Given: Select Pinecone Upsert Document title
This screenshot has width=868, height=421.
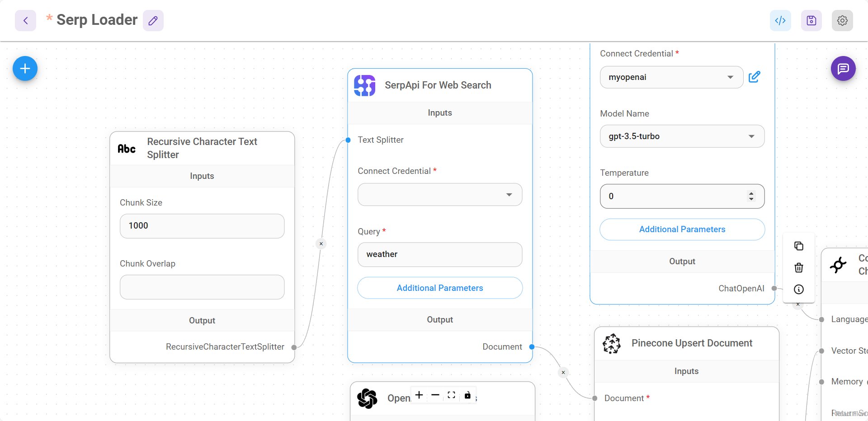Looking at the screenshot, I should (x=692, y=343).
